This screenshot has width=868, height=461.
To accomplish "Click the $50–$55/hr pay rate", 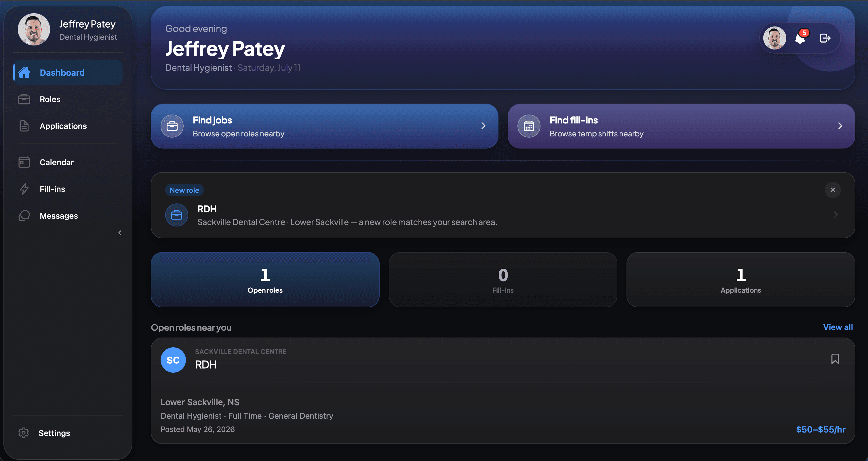I will pos(821,429).
